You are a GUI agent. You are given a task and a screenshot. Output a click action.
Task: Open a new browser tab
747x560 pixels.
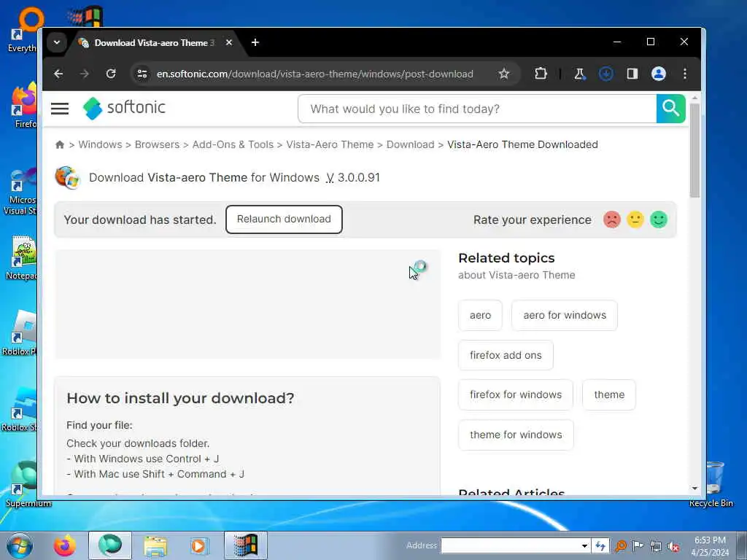[255, 42]
